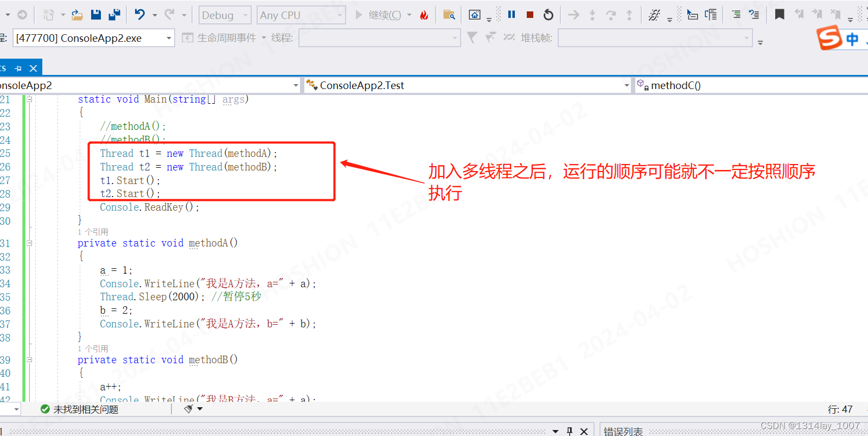Click 1 个引用 above methodA
The width and height of the screenshot is (868, 436).
click(93, 232)
